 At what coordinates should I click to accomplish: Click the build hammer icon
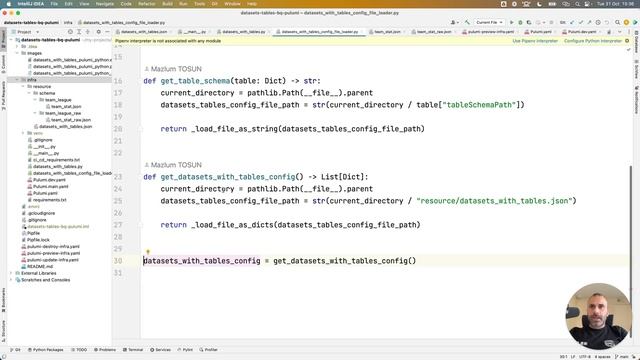click(467, 22)
